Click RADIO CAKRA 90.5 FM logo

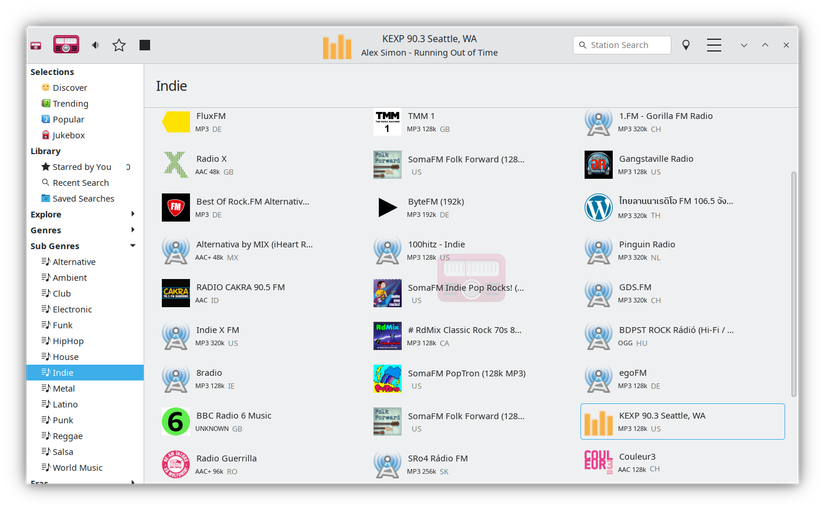point(176,293)
